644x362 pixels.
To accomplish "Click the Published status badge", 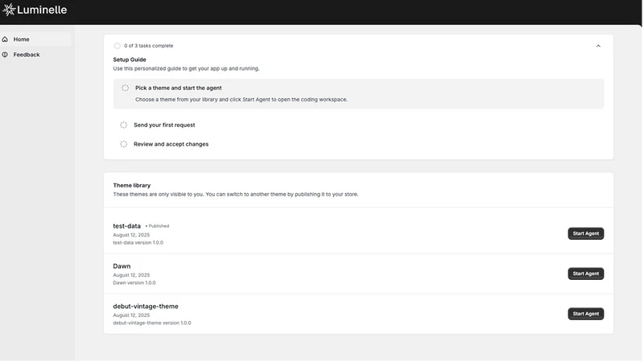I will [157, 226].
